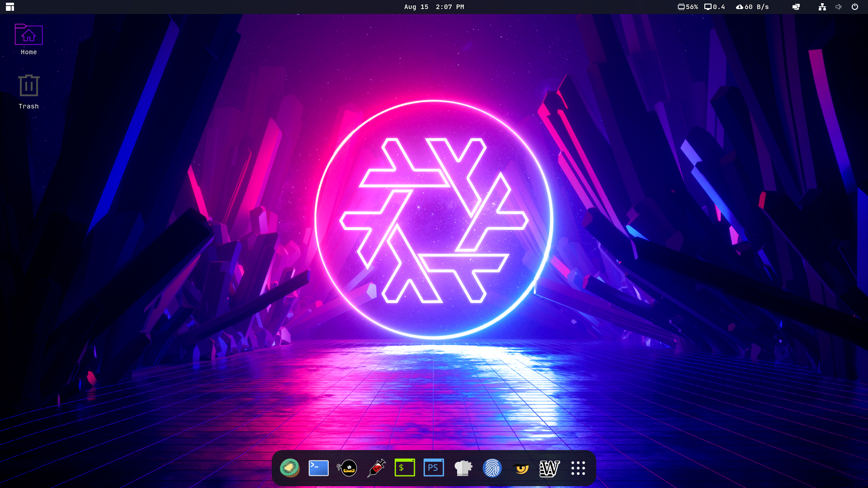Image resolution: width=868 pixels, height=488 pixels.
Task: Launch PowerShell from the dock
Action: coord(434,468)
